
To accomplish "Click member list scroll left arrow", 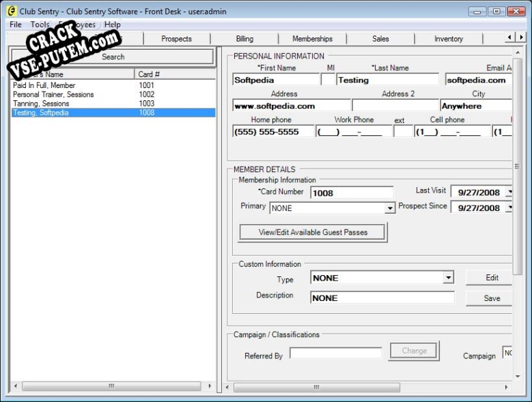I will click(x=16, y=386).
